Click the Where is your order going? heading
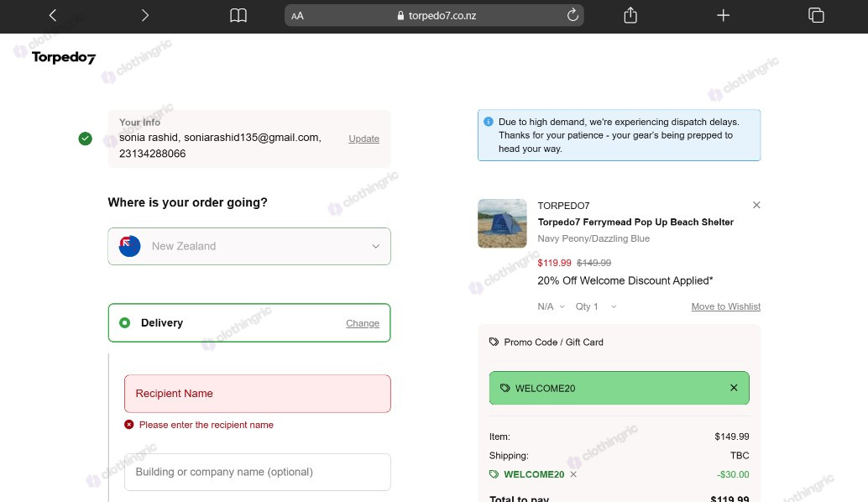 [188, 202]
